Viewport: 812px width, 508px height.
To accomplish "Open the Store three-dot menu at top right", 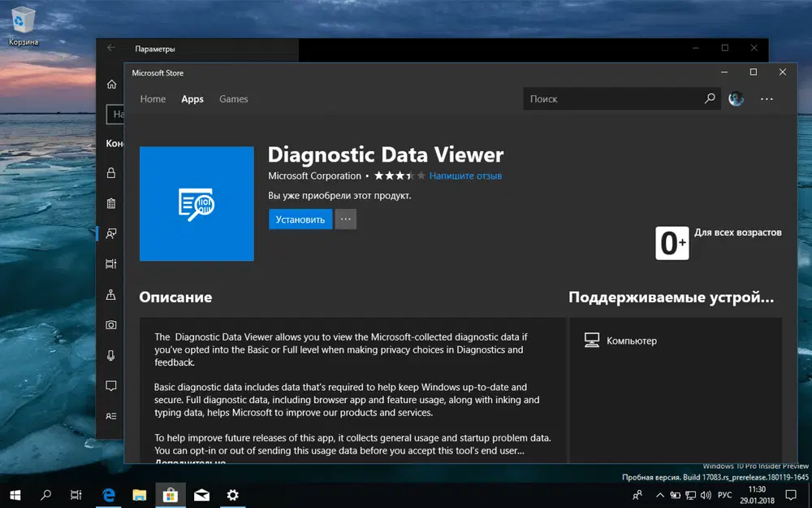I will coord(767,98).
